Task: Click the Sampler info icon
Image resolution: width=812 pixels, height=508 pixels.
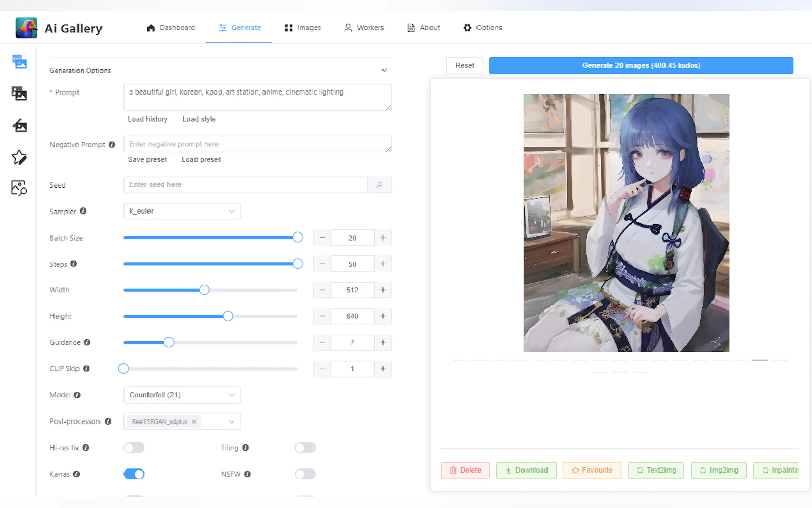Action: coord(83,211)
